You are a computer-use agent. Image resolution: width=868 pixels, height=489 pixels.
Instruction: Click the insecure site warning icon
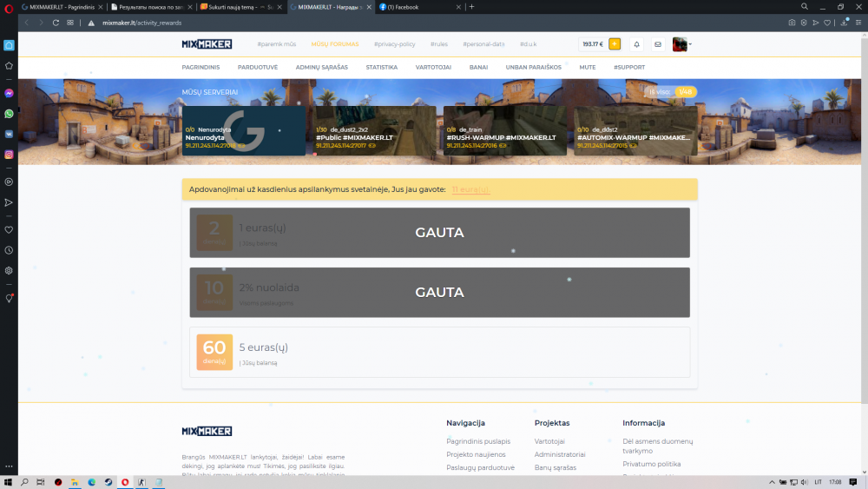tap(91, 23)
